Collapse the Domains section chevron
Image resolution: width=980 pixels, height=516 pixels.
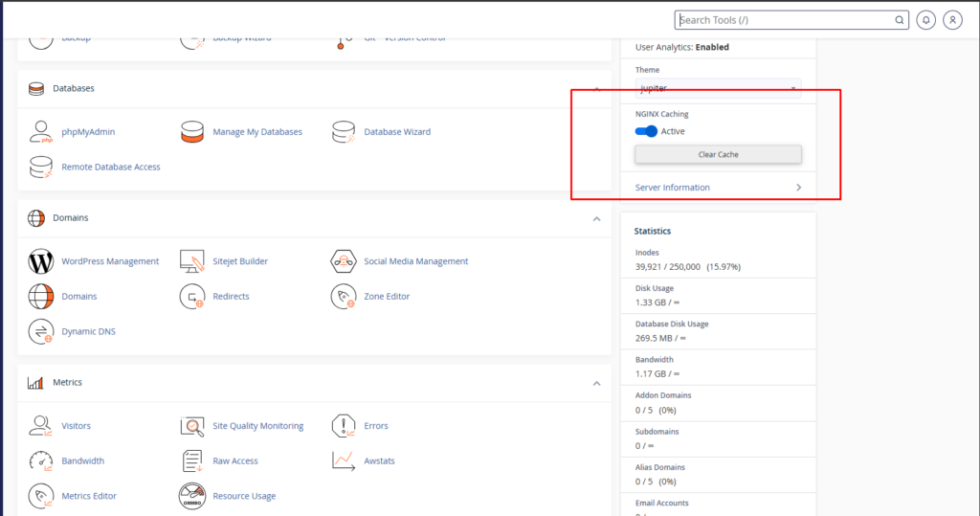coord(596,219)
